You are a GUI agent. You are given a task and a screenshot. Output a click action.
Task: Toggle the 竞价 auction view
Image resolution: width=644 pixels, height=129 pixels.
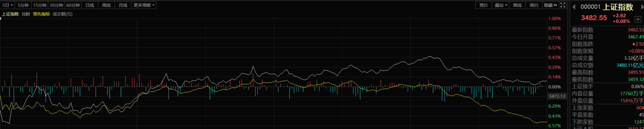[484, 5]
